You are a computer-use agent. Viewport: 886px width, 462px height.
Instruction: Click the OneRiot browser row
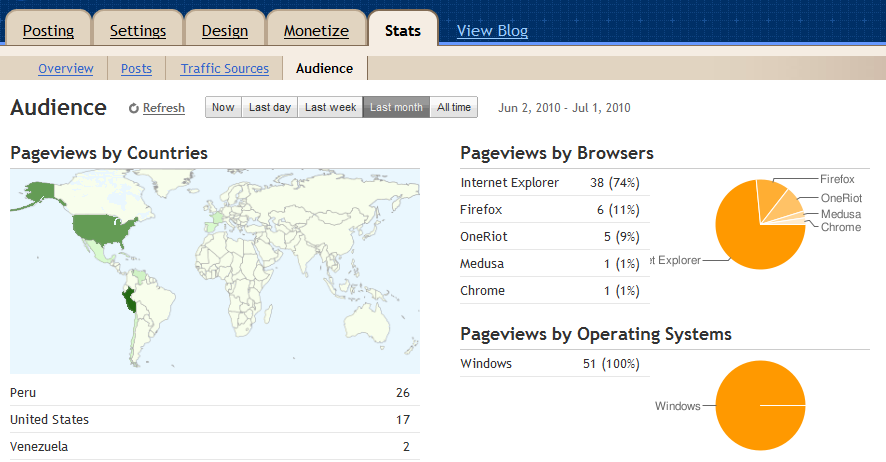[555, 237]
